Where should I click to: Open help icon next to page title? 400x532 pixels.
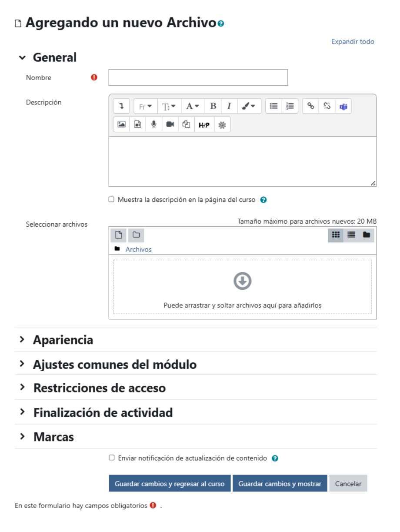tap(221, 23)
